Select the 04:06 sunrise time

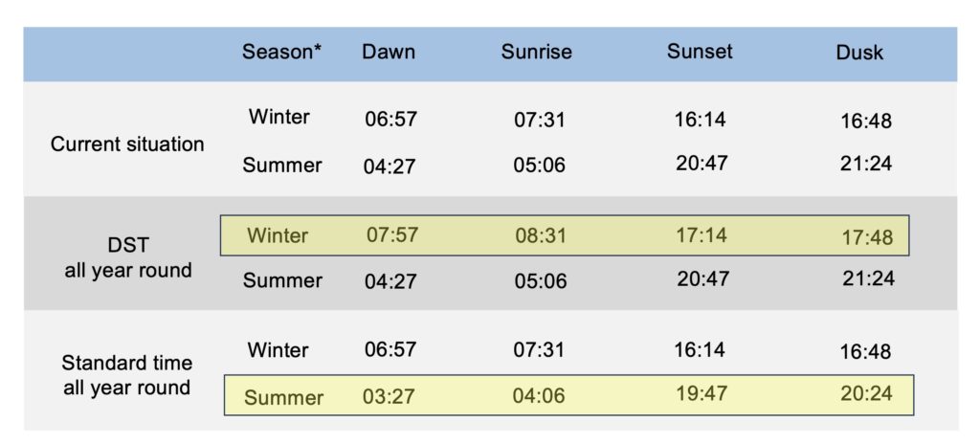click(x=540, y=397)
